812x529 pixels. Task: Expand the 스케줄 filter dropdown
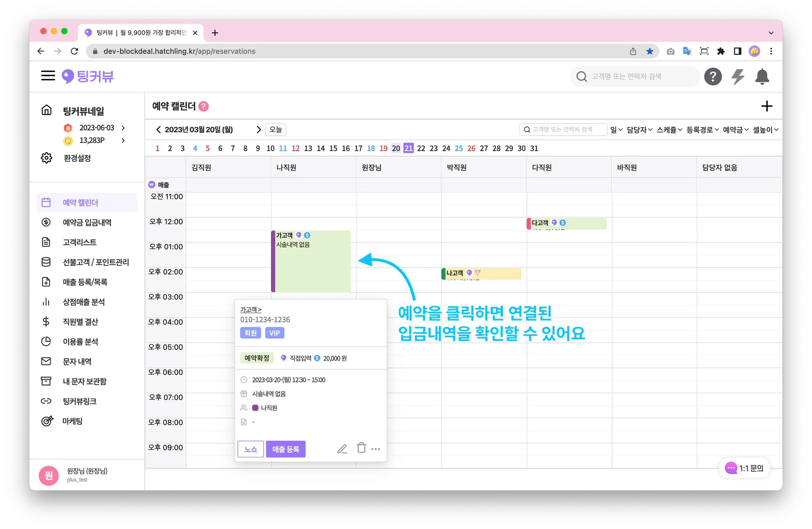point(669,130)
